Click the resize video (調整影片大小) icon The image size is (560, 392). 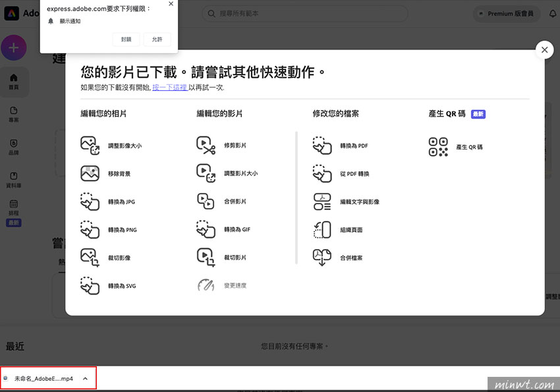[206, 173]
